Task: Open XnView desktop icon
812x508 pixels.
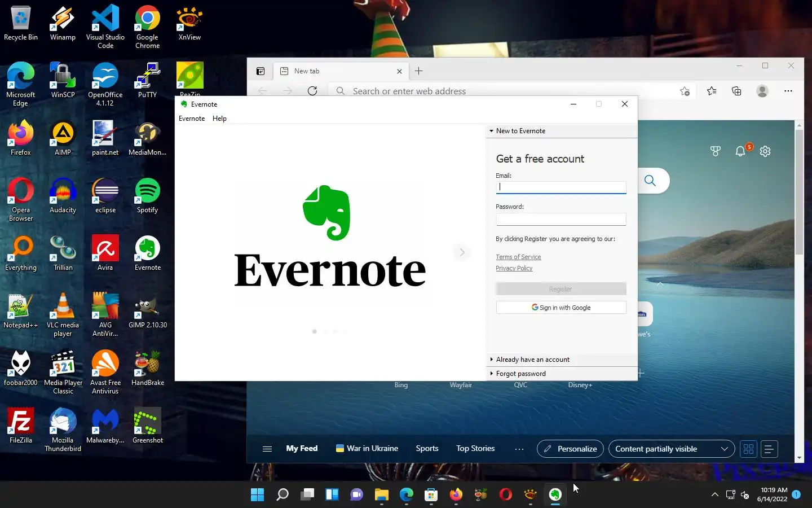Action: coord(189,23)
